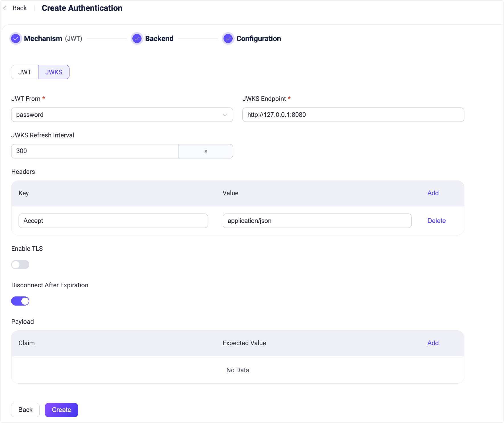Screen dimensions: 504x423
Task: Click the JWKS Endpoint input field
Action: 353,115
